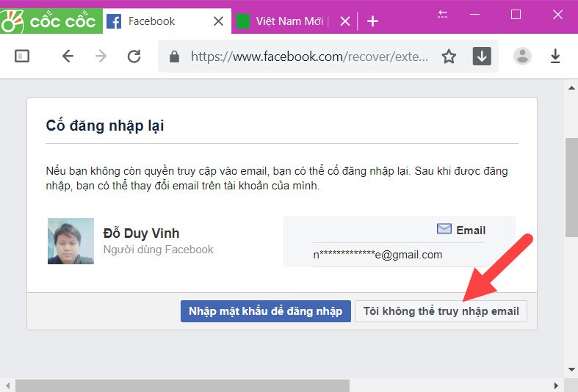Click the Cố đăng nhập lại heading
Image resolution: width=578 pixels, height=392 pixels.
coord(105,126)
